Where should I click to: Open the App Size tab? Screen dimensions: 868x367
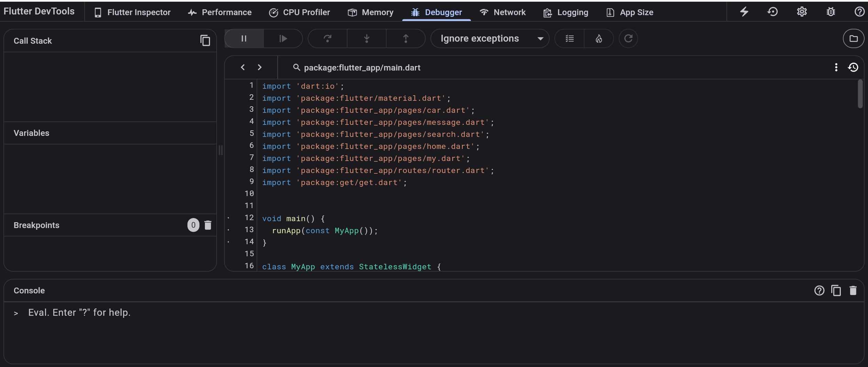click(x=629, y=12)
